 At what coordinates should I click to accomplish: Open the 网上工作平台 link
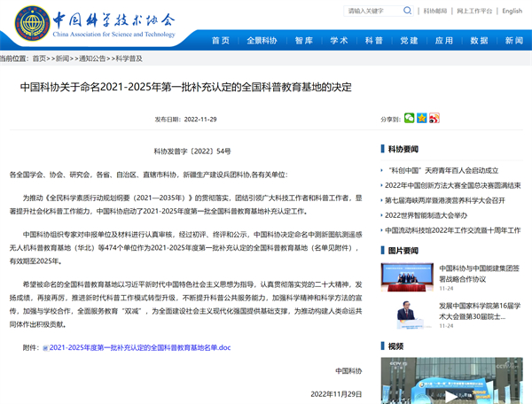point(474,12)
